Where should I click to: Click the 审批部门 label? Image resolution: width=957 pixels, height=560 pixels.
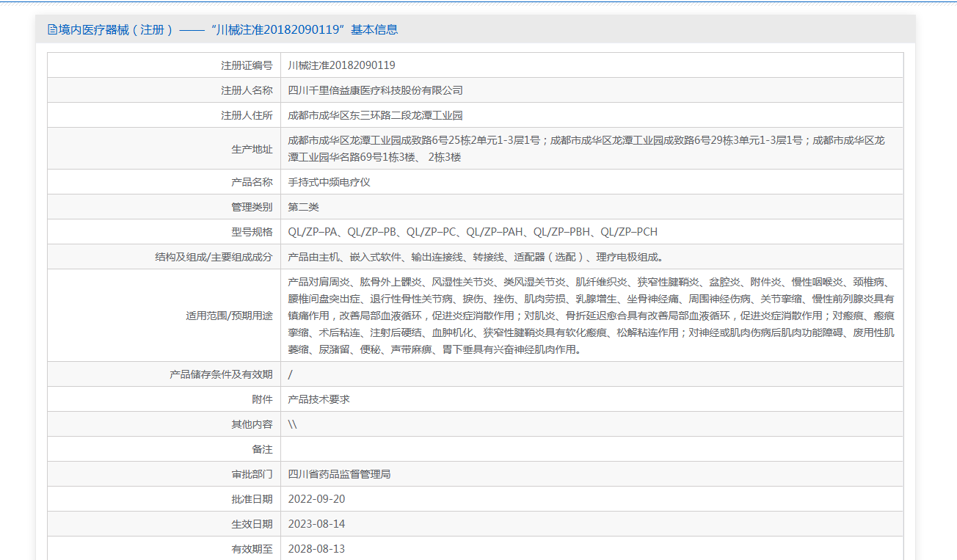click(x=252, y=474)
